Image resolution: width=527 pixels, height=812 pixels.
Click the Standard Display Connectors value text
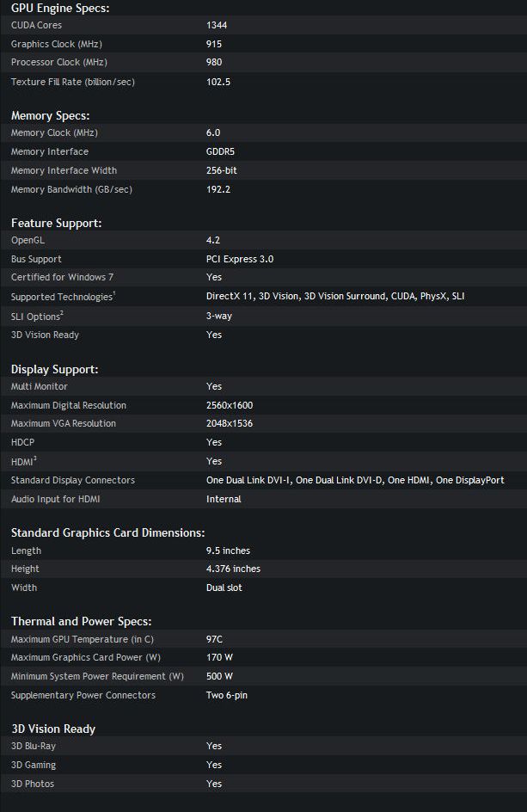(x=355, y=480)
